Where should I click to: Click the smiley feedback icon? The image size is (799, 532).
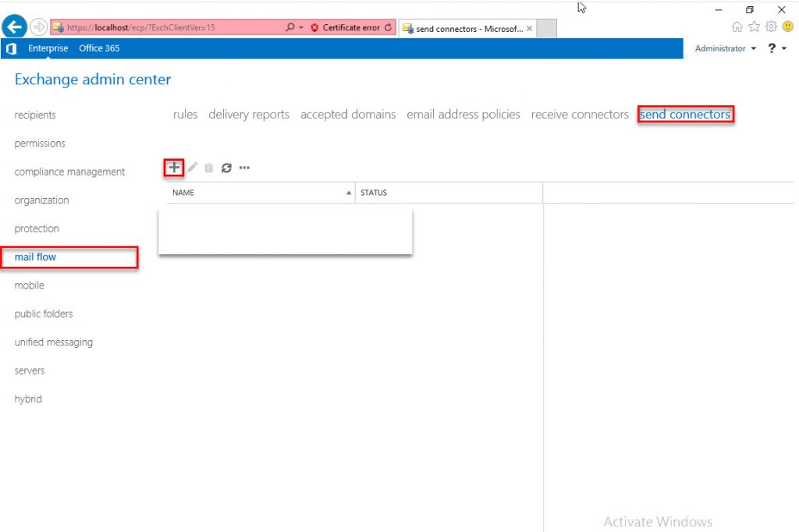pos(788,27)
